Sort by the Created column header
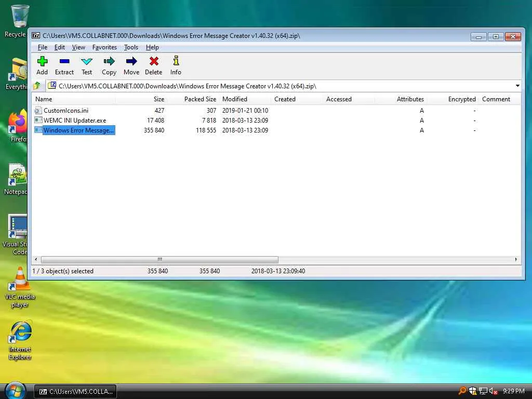 [298, 99]
